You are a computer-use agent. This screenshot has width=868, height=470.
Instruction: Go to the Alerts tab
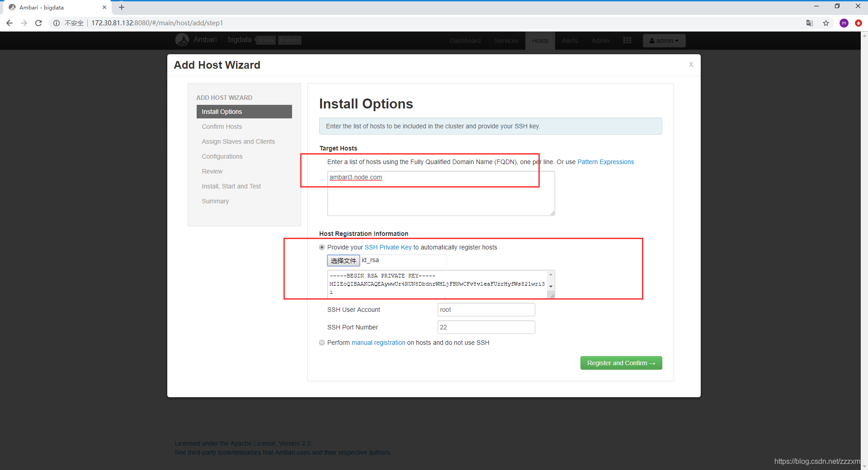click(570, 41)
